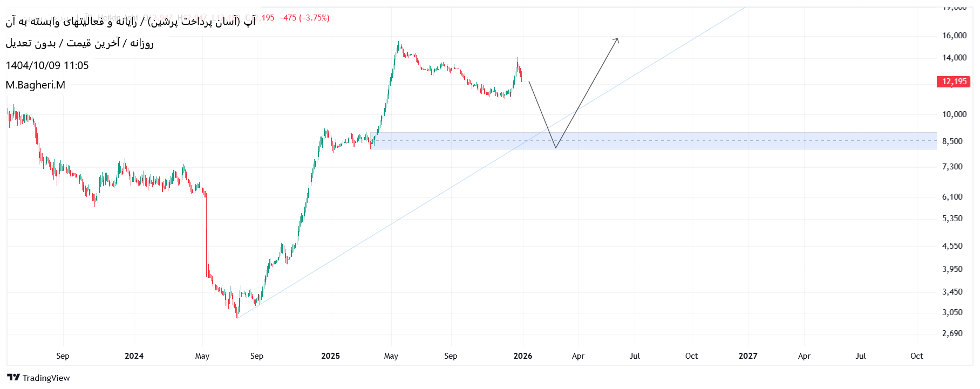
Task: Click the M.Bagheri.M author text
Action: [x=36, y=85]
